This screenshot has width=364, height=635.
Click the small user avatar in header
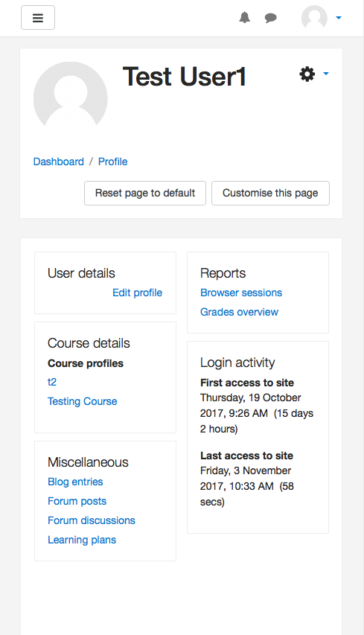coord(314,18)
